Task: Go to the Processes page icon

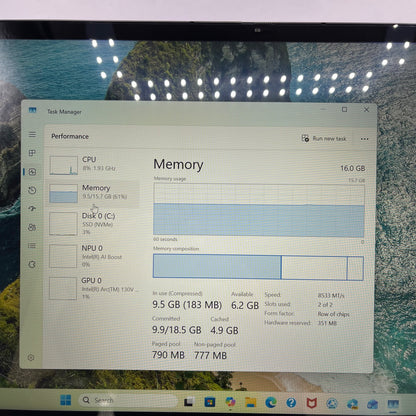Action: 32,153
